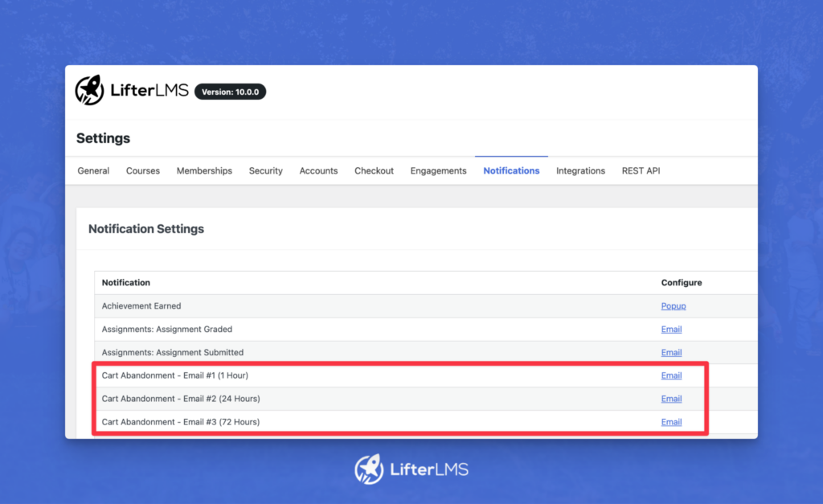This screenshot has height=504, width=823.
Task: Configure Email for Cart Abandonment #3
Action: (671, 421)
